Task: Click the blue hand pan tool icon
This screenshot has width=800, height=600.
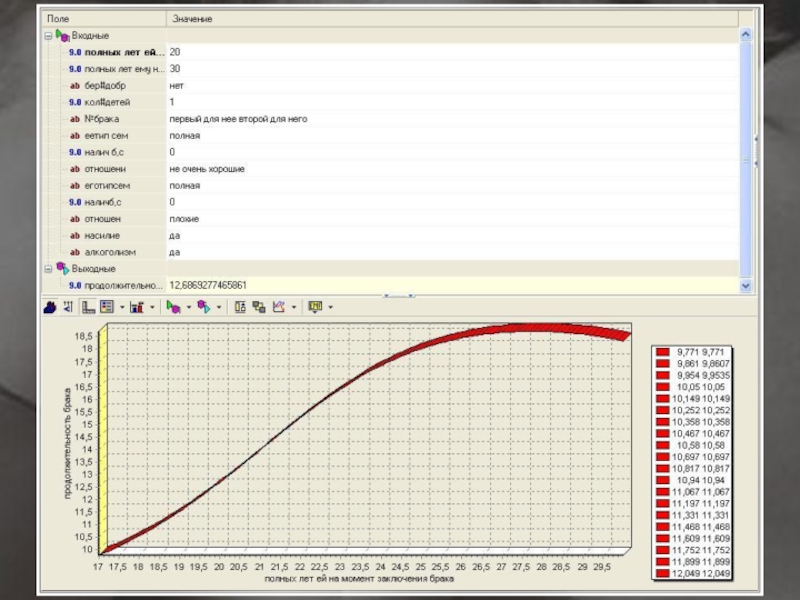Action: point(49,307)
